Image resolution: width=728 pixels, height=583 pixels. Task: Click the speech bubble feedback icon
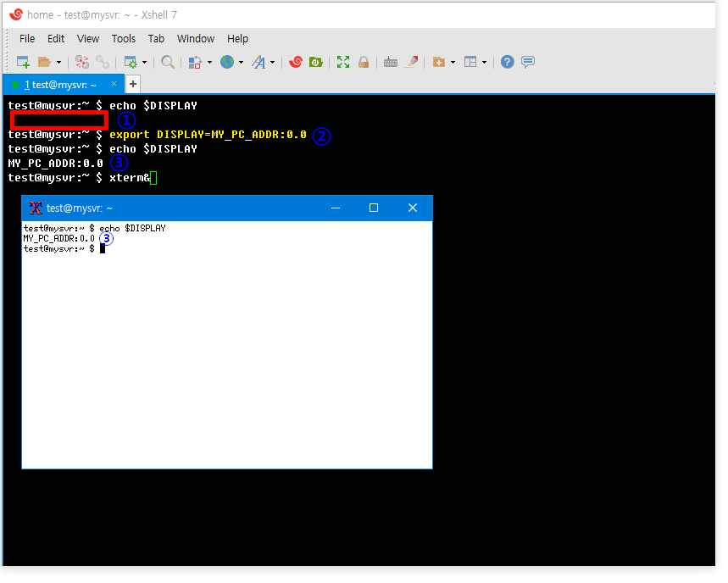pos(528,62)
